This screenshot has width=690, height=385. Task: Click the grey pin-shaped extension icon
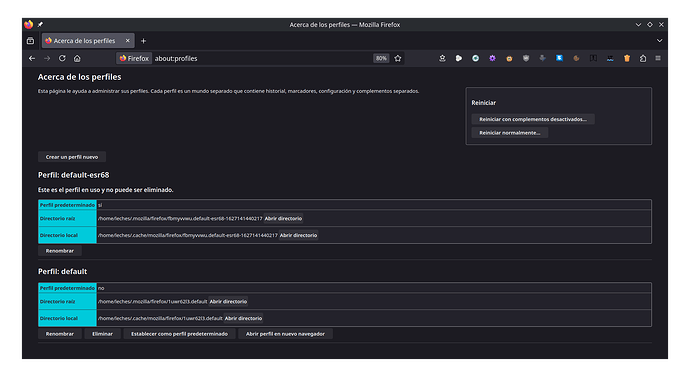543,58
